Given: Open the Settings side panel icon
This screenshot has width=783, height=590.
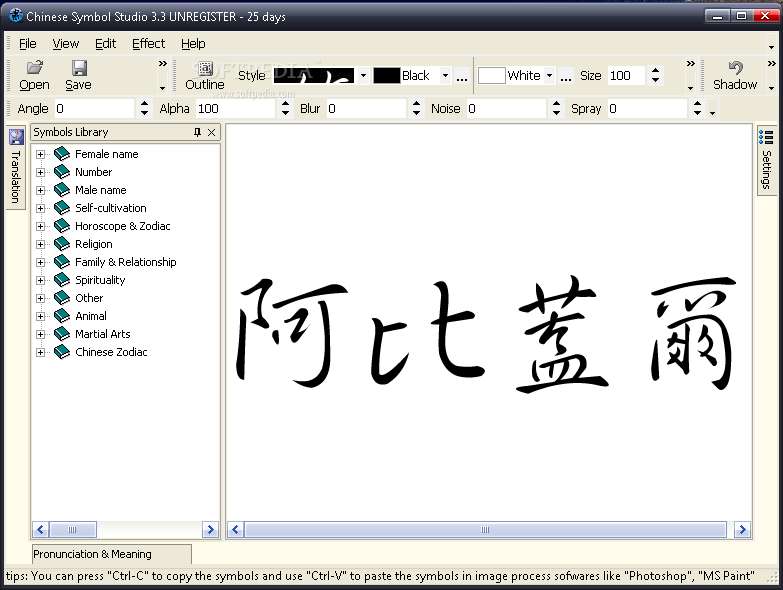Looking at the screenshot, I should pyautogui.click(x=766, y=137).
